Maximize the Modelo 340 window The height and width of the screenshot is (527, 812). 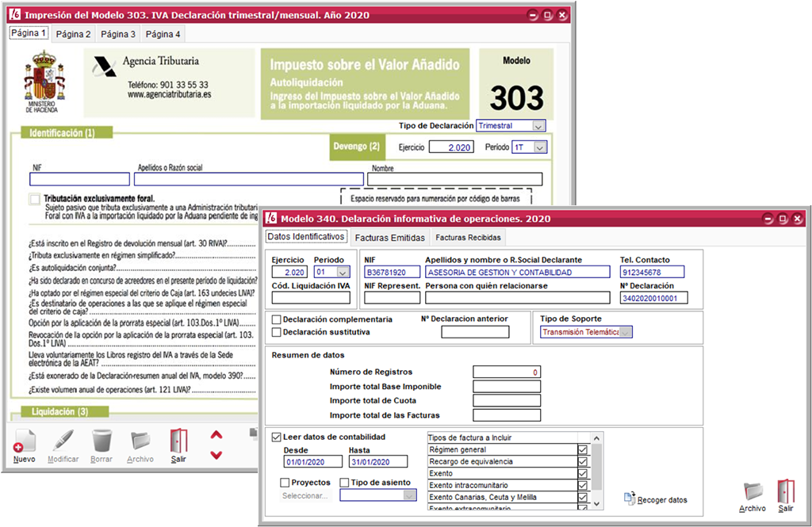783,219
